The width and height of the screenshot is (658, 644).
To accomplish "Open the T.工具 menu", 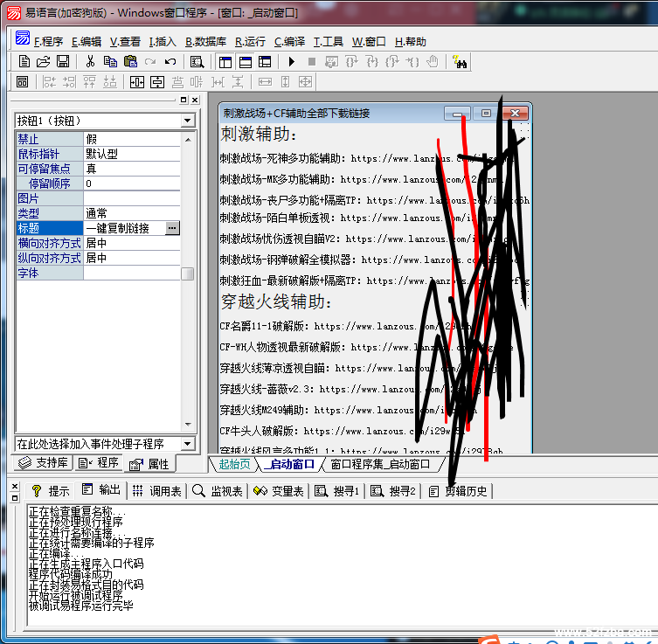I will (x=329, y=42).
